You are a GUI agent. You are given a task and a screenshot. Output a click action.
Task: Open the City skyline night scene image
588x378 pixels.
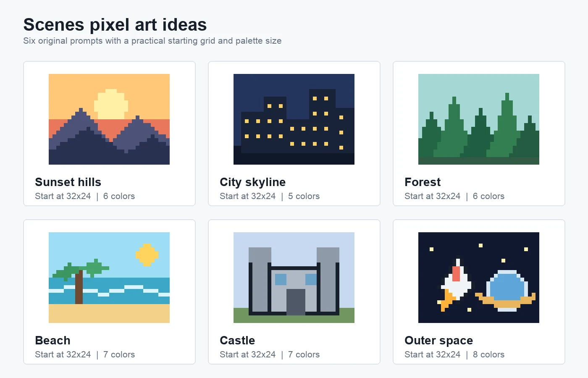(x=294, y=119)
